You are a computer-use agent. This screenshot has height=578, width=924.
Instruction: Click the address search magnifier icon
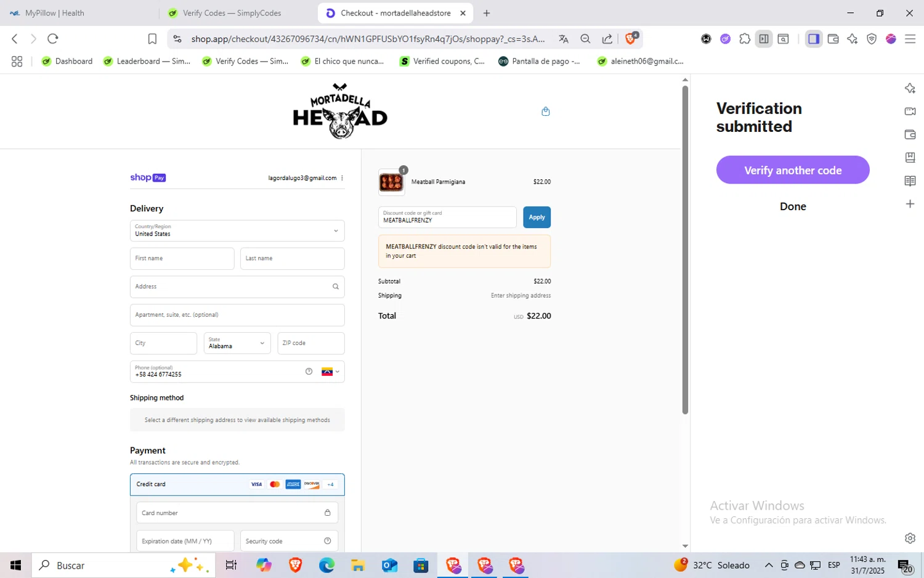point(336,287)
